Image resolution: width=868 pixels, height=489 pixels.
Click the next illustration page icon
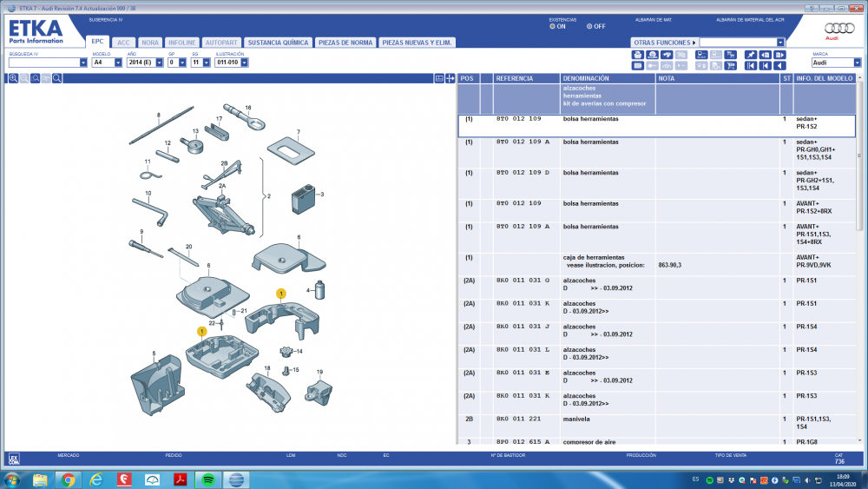pos(779,55)
